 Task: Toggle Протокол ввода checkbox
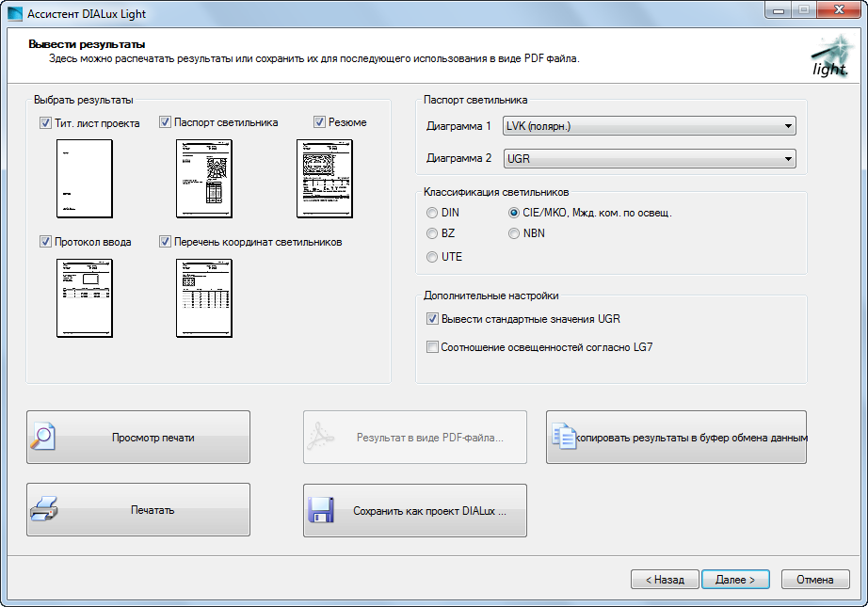click(46, 242)
